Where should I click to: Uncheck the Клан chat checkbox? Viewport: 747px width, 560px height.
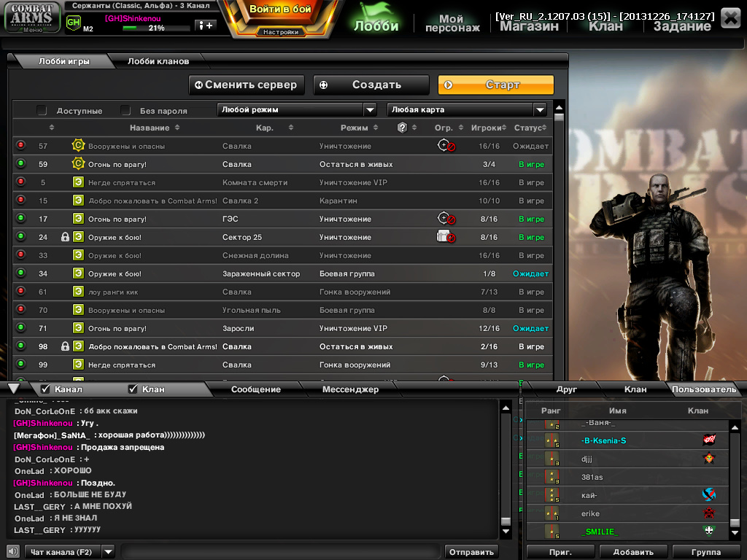133,389
